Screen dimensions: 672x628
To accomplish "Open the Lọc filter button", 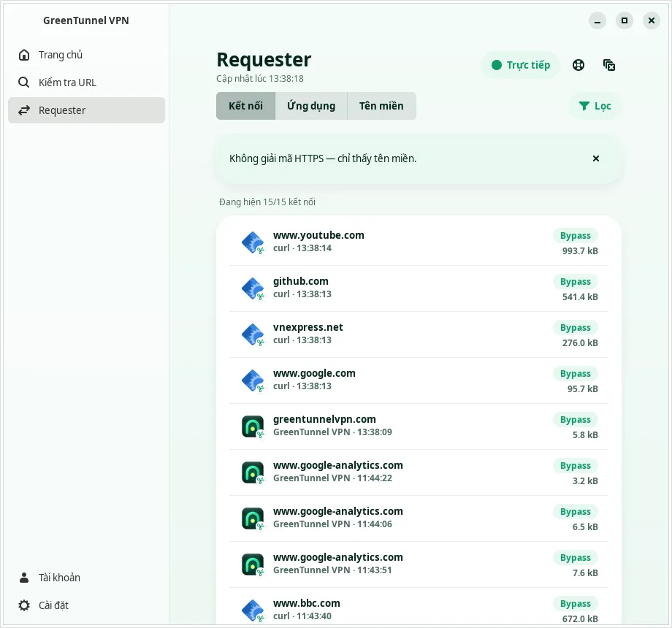I will (595, 106).
